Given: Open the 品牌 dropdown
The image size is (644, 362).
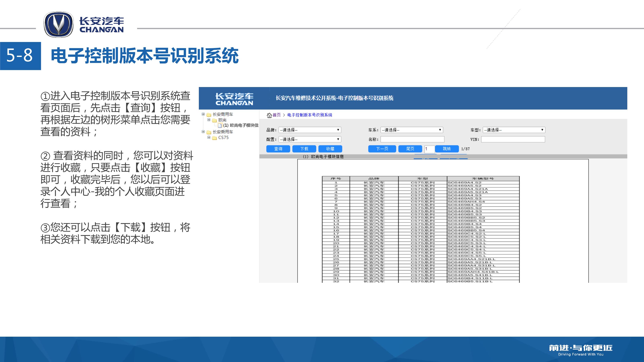Looking at the screenshot, I should point(310,130).
